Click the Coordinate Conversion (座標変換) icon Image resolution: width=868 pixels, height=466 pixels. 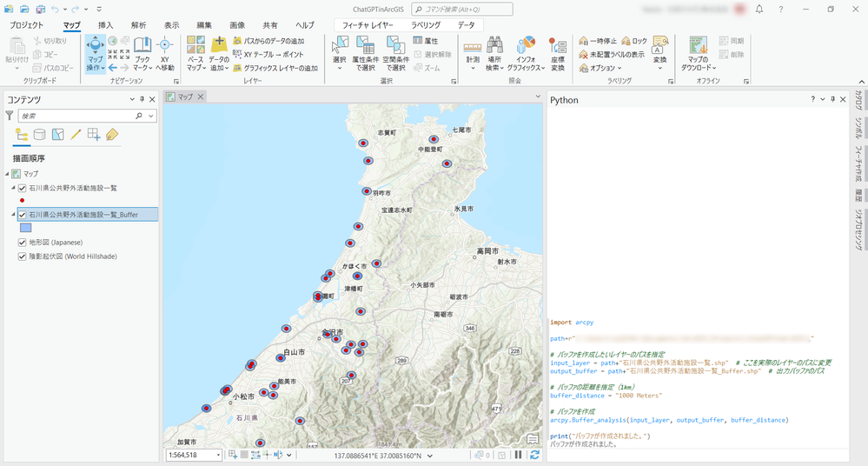[x=558, y=47]
